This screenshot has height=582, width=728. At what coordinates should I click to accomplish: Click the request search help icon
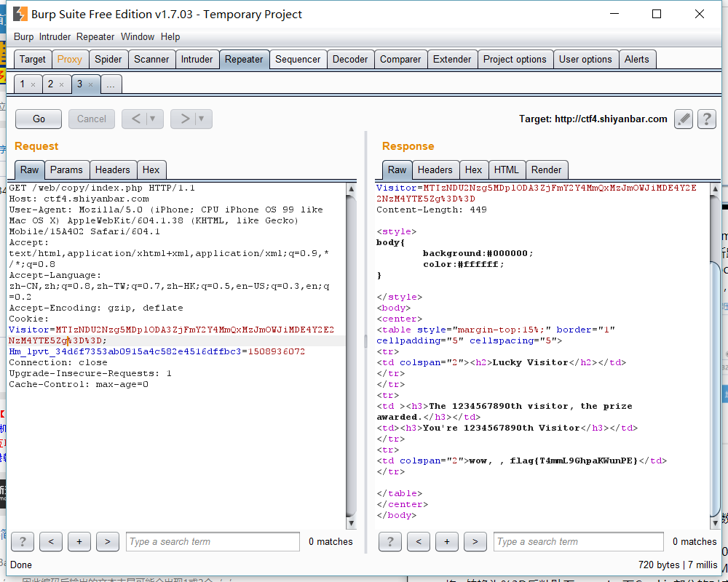23,541
